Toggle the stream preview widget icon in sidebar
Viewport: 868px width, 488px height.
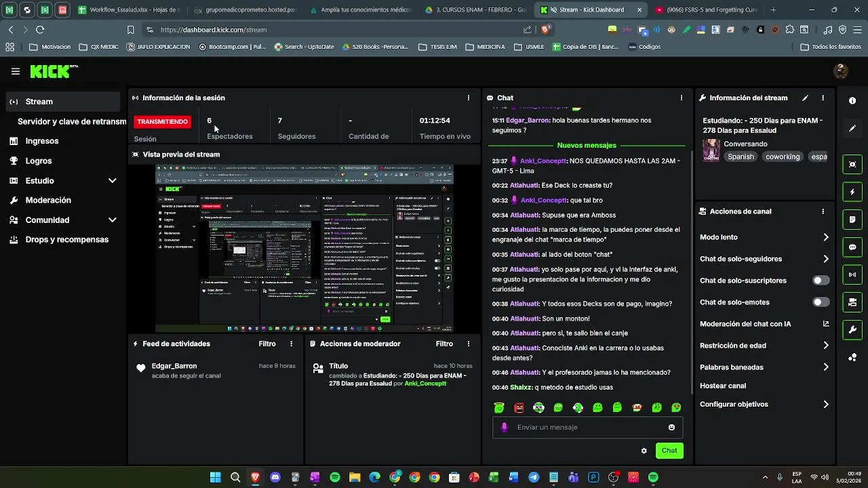pos(852,164)
